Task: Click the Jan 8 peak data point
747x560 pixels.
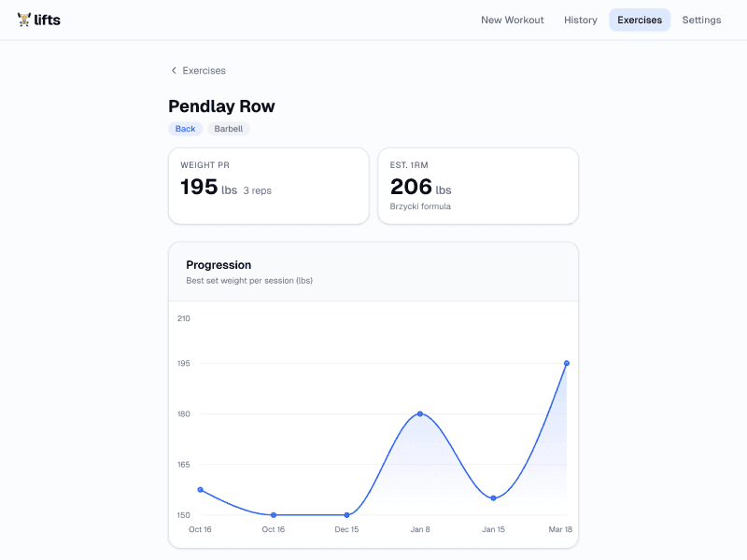Action: point(420,413)
